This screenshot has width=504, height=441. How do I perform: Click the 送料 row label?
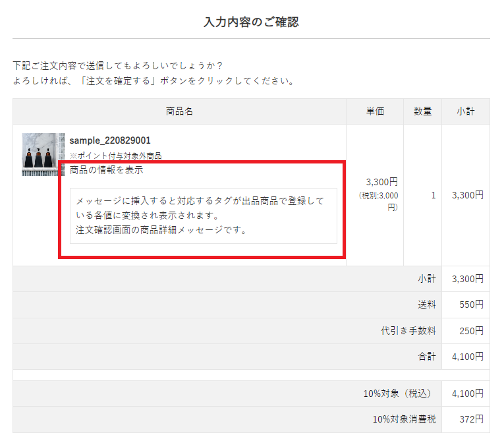pos(427,305)
